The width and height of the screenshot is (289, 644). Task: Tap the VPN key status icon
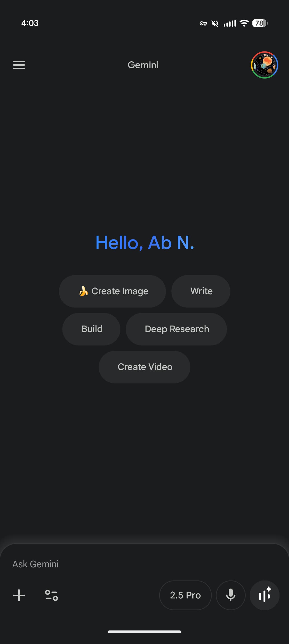[203, 23]
